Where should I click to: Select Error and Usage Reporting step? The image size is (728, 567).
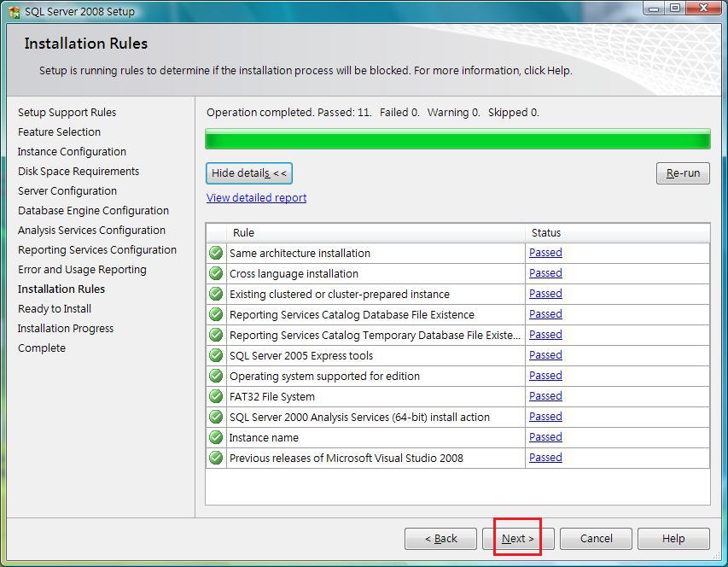pos(82,269)
